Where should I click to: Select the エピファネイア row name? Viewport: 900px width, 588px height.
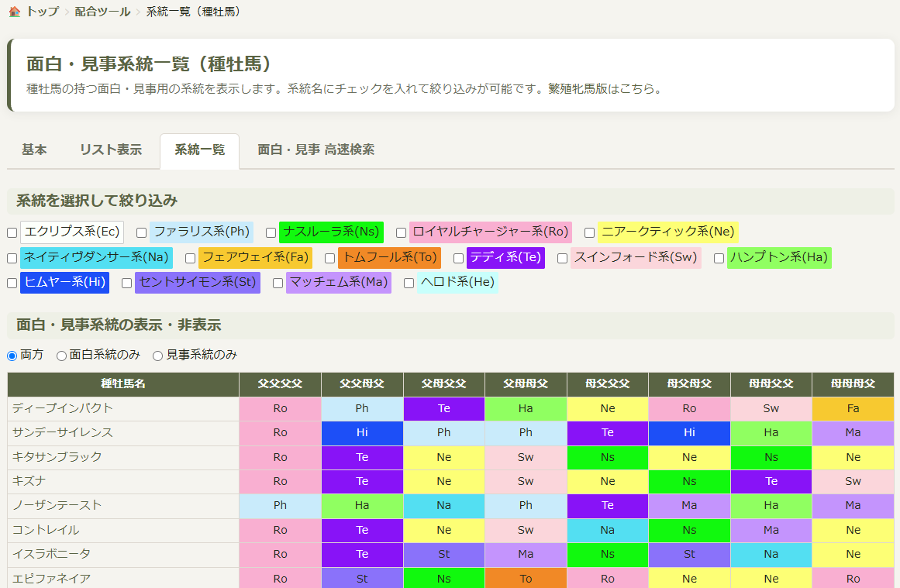coord(52,579)
